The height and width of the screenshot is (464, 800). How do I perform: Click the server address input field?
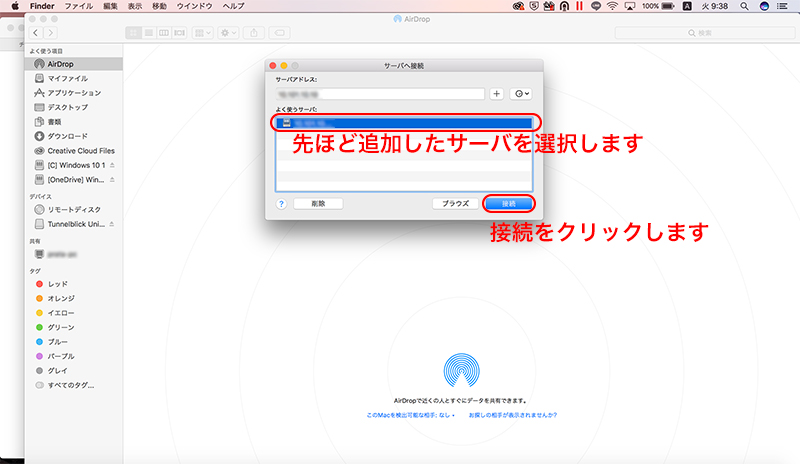tap(380, 94)
